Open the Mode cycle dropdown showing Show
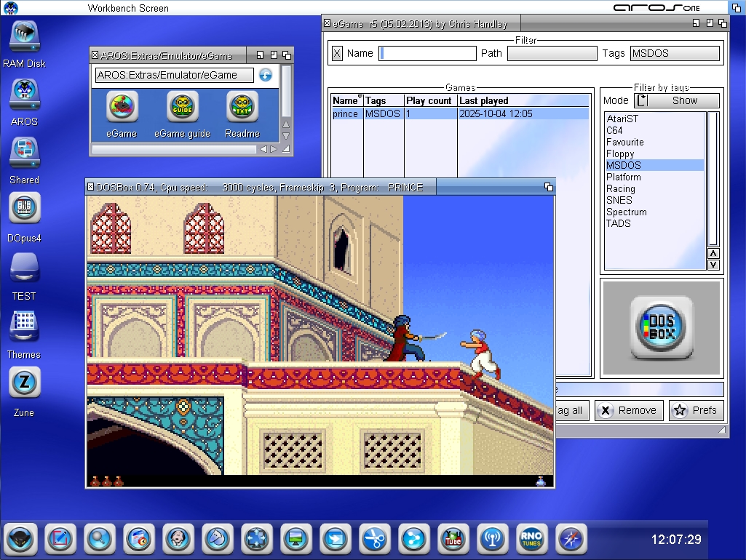This screenshot has height=560, width=746. pos(677,100)
